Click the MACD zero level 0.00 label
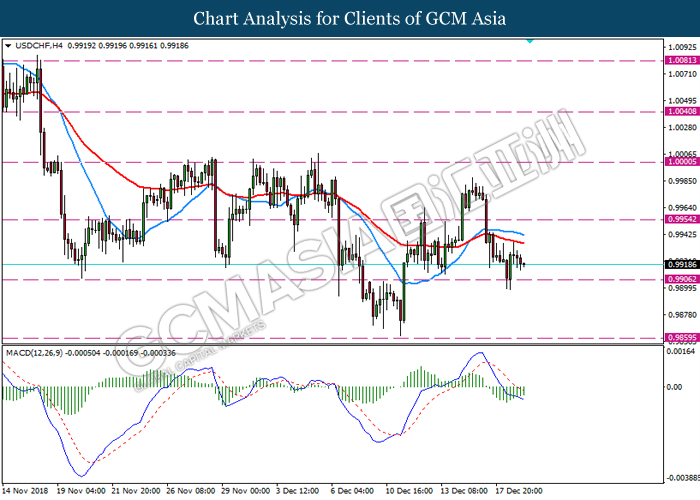Image resolution: width=700 pixels, height=500 pixels. (x=675, y=387)
